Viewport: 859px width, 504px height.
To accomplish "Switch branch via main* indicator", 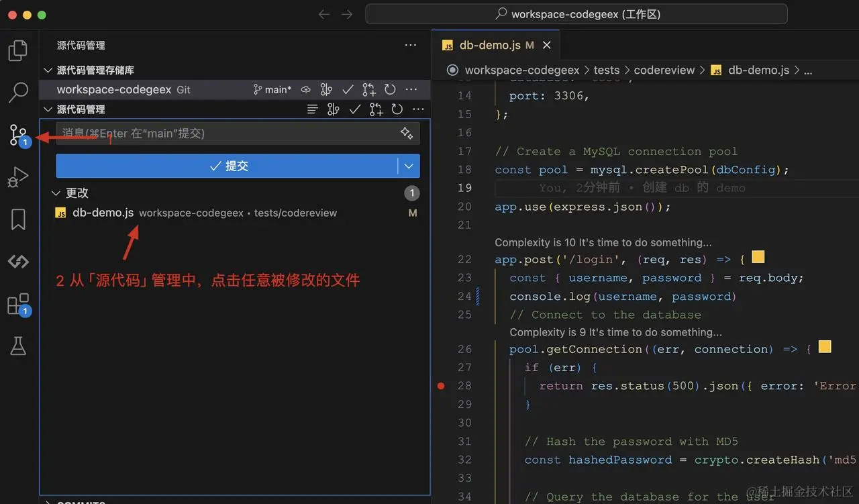I will [x=272, y=89].
